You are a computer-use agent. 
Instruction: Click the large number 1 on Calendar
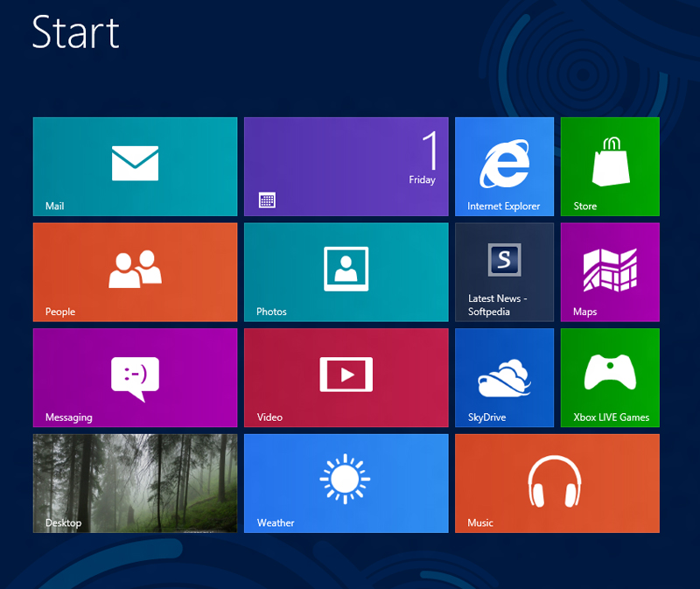coord(430,150)
